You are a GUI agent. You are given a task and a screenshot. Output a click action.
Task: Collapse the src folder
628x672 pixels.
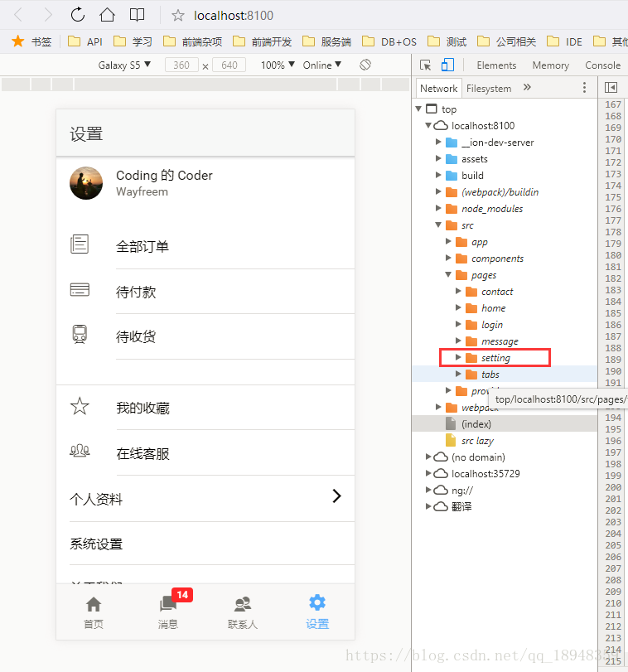coord(438,225)
